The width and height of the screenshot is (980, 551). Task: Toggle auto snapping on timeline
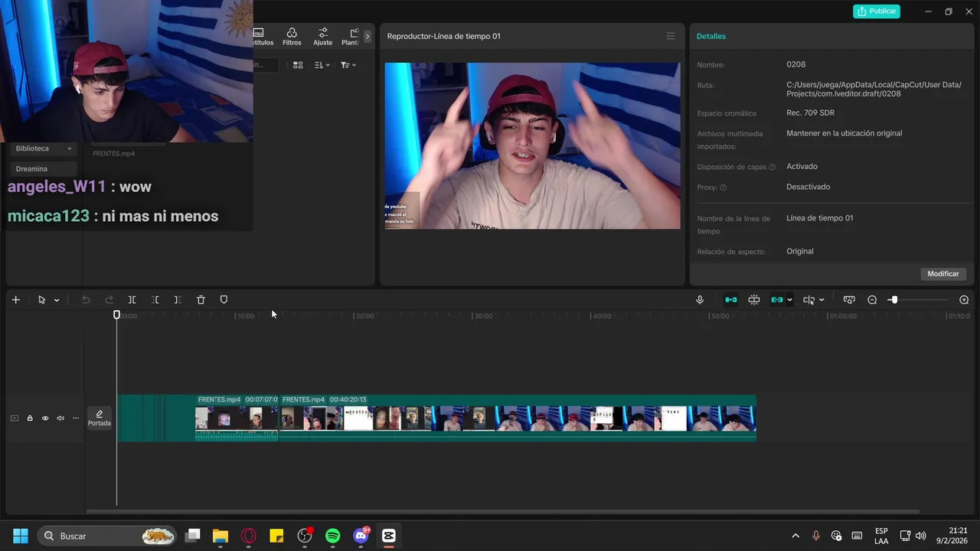[x=754, y=300]
